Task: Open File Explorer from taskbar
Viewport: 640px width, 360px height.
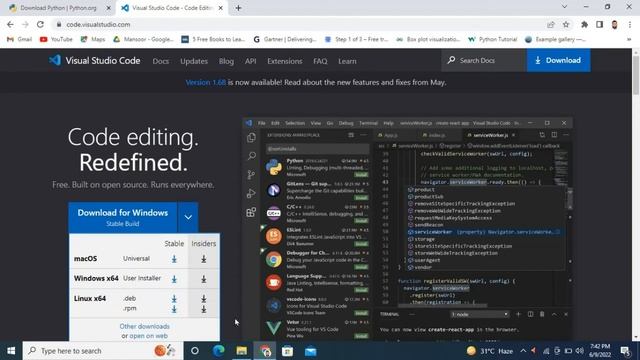Action: pos(242,351)
